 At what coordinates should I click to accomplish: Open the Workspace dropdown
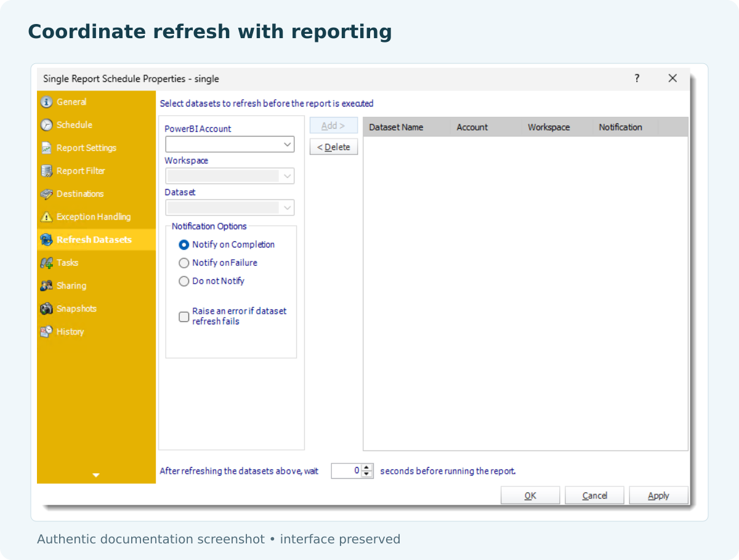tap(230, 176)
